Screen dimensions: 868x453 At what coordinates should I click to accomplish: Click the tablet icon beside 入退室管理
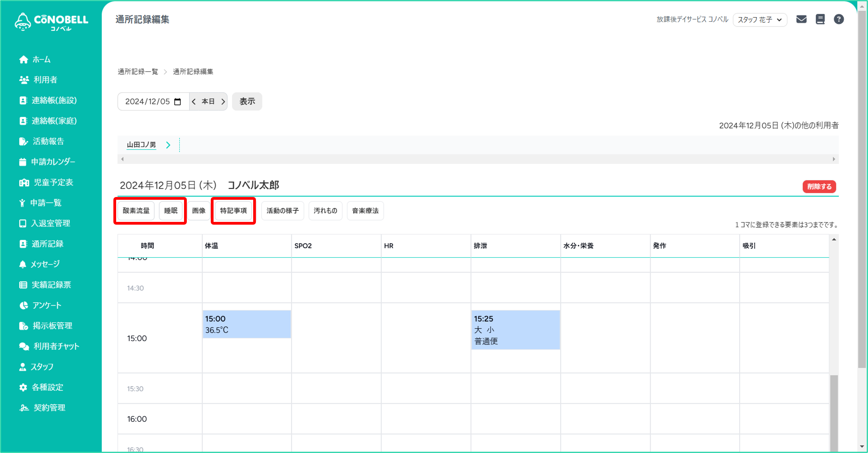pos(22,223)
